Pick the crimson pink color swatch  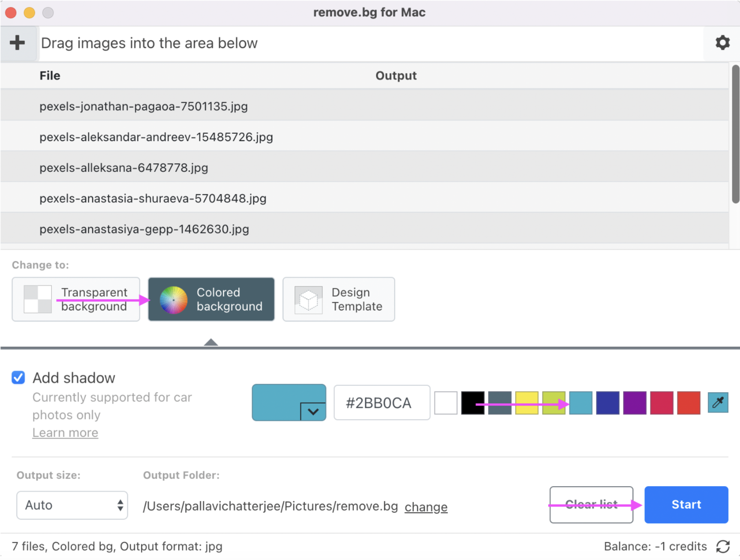(662, 403)
